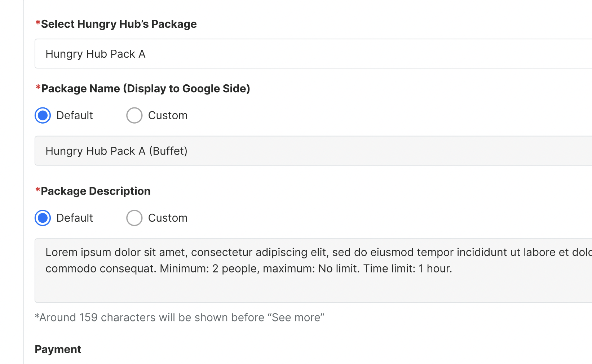The image size is (592, 364).
Task: Click the Select Hungry Hub's Package label
Action: [x=119, y=24]
